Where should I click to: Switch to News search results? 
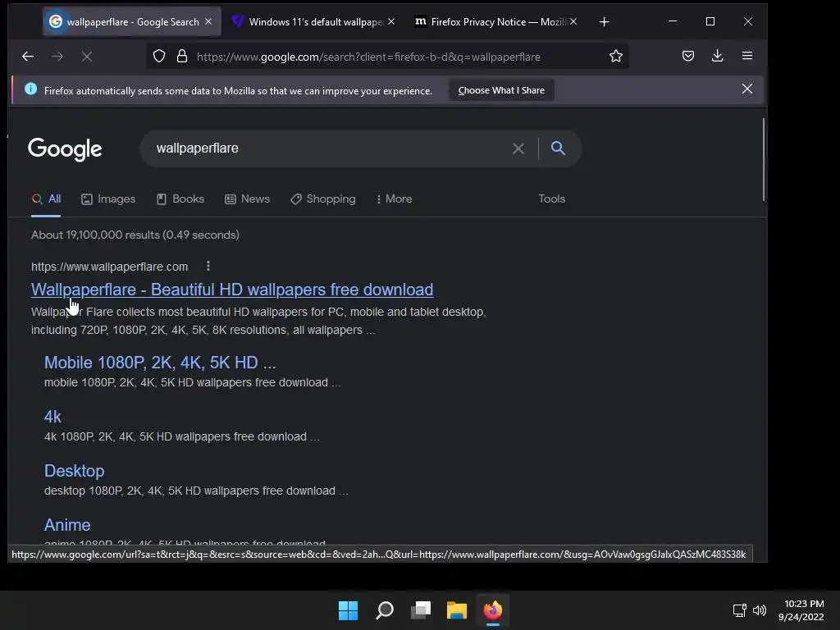(247, 199)
